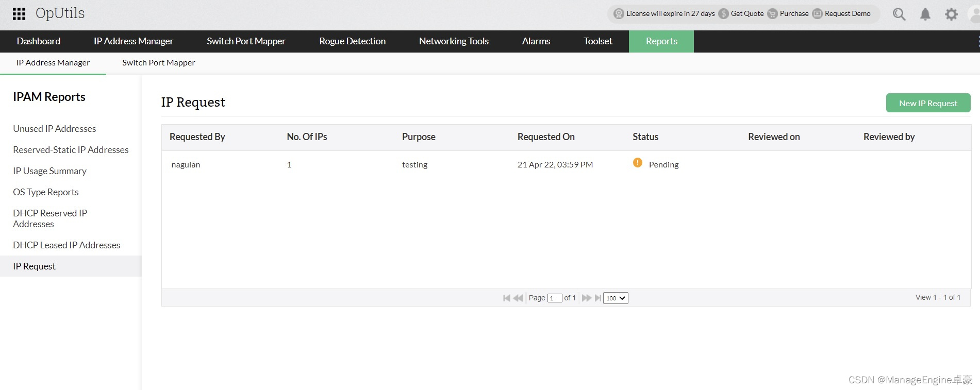Go to next page arrow
Image resolution: width=980 pixels, height=390 pixels.
[x=587, y=298]
